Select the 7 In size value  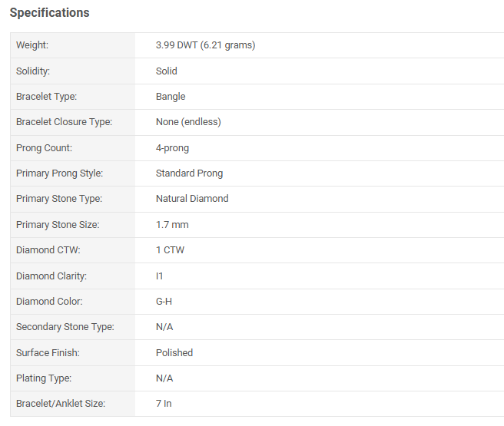(x=164, y=404)
